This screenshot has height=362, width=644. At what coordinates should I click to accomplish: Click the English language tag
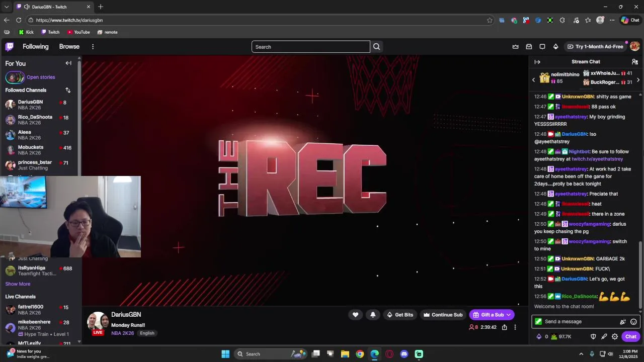147,333
